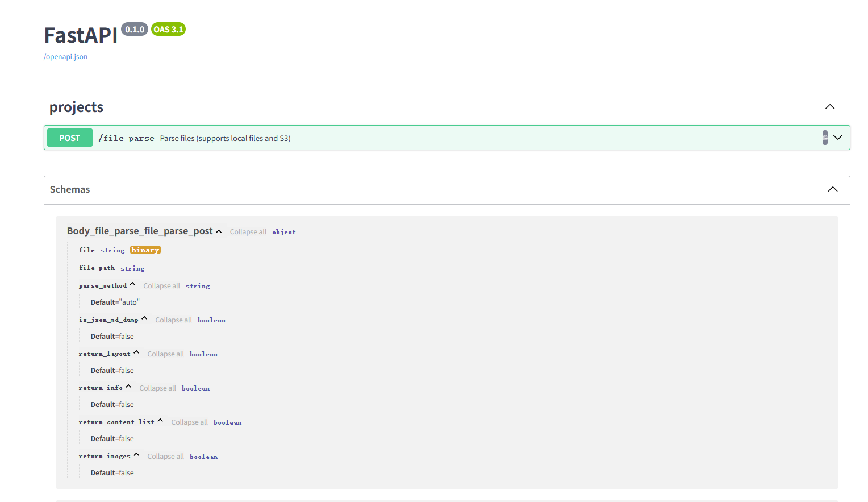Screen dimensions: 868x502
Task: Collapse the projects section using its chevron
Action: (830, 107)
